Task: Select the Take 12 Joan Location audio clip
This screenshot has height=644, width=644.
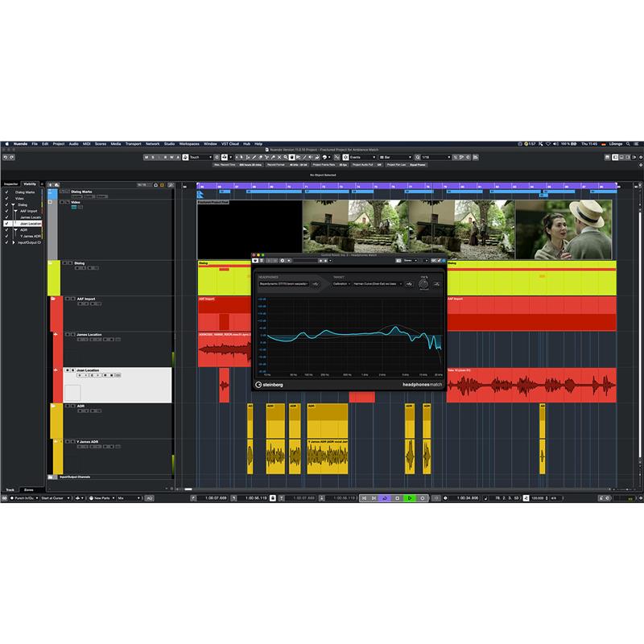Action: (531, 386)
